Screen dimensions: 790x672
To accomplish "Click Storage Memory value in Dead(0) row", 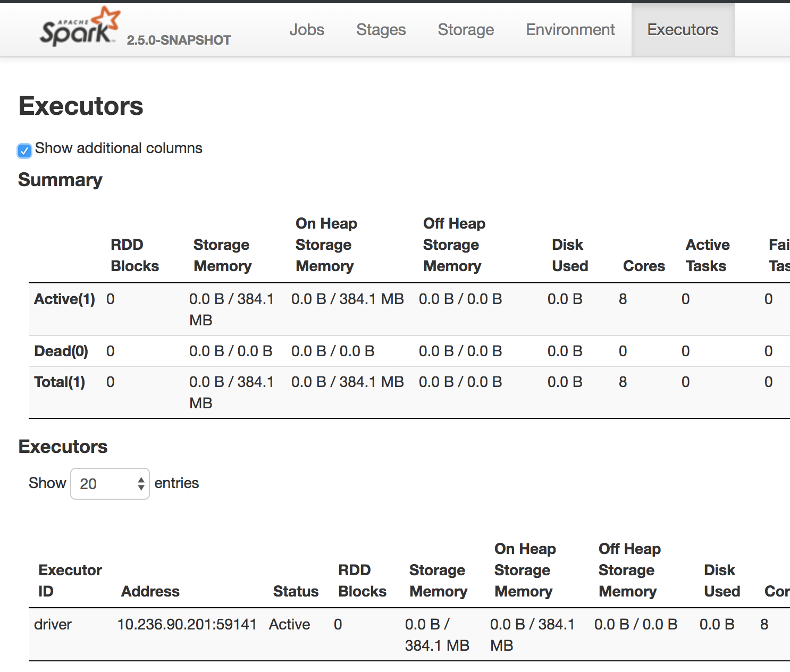I will click(x=231, y=351).
